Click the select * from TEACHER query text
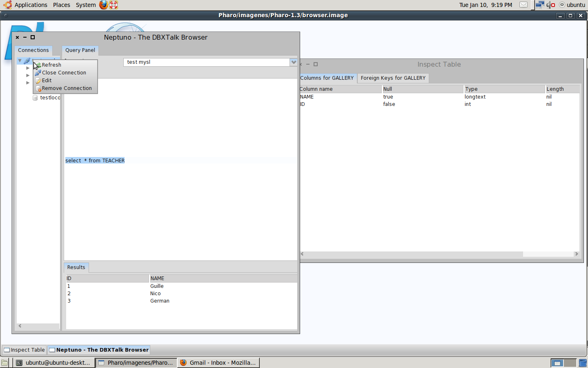The image size is (588, 368). pos(95,160)
